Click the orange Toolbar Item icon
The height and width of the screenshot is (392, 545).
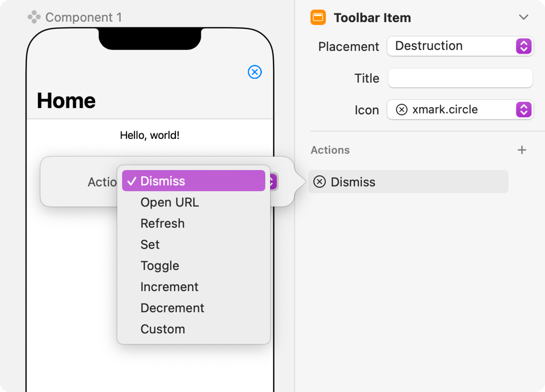click(x=318, y=17)
